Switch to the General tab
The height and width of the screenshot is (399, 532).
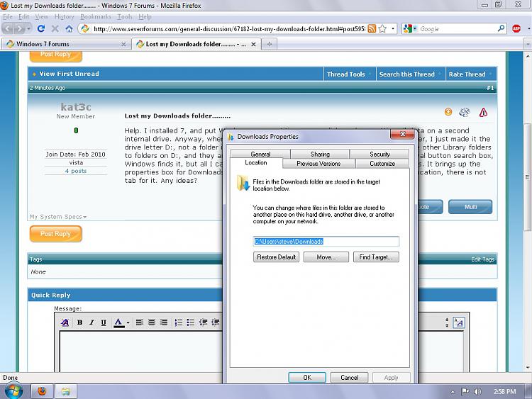[260, 154]
